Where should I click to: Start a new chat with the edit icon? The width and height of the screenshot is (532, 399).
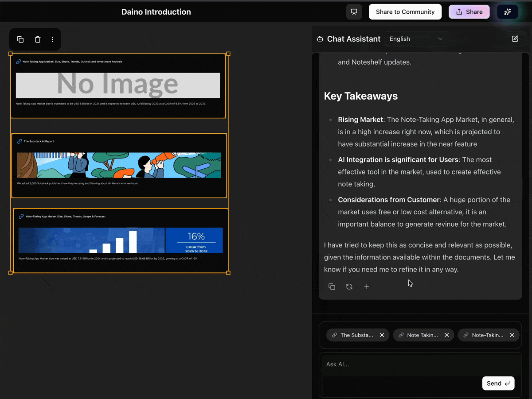point(515,39)
